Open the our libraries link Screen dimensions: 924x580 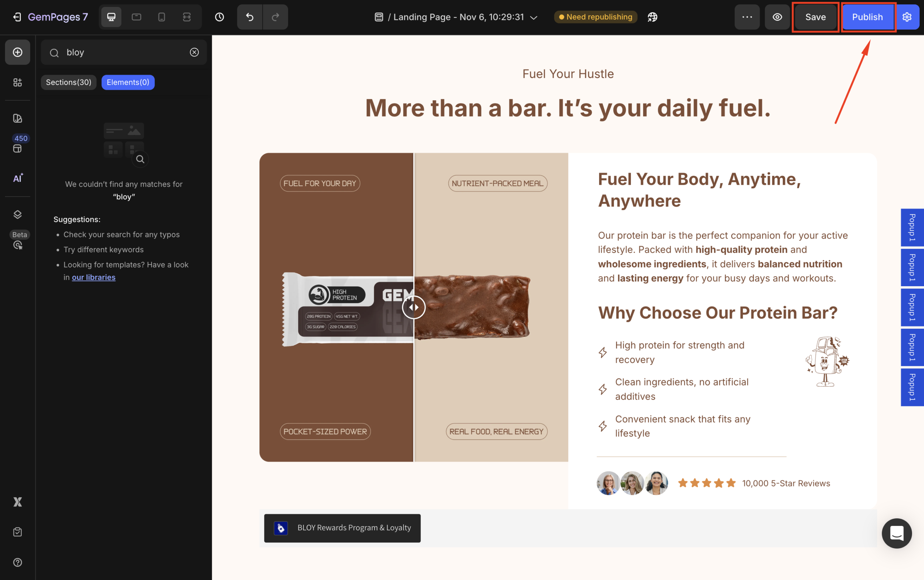click(93, 277)
